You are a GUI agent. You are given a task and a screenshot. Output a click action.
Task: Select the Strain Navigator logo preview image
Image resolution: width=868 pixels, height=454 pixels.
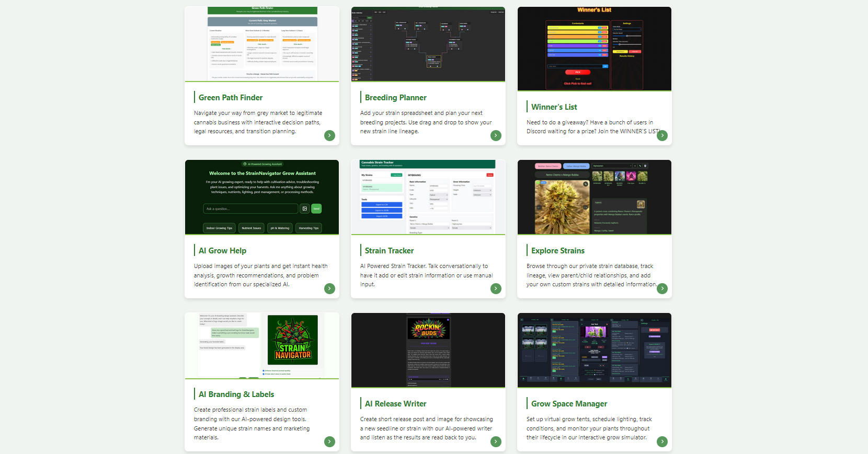pyautogui.click(x=292, y=340)
